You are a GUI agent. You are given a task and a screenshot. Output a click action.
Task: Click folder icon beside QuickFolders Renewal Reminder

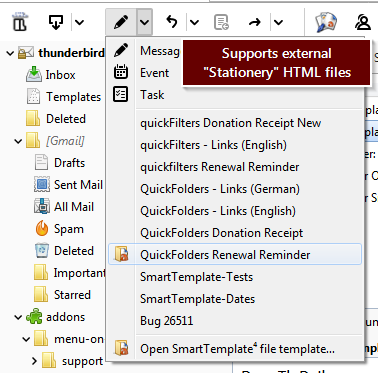121,254
